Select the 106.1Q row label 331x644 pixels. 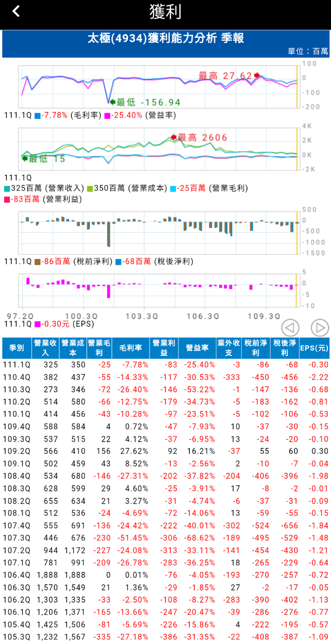(17, 613)
